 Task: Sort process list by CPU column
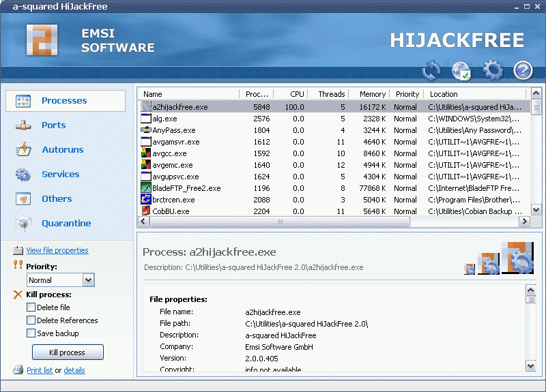291,94
